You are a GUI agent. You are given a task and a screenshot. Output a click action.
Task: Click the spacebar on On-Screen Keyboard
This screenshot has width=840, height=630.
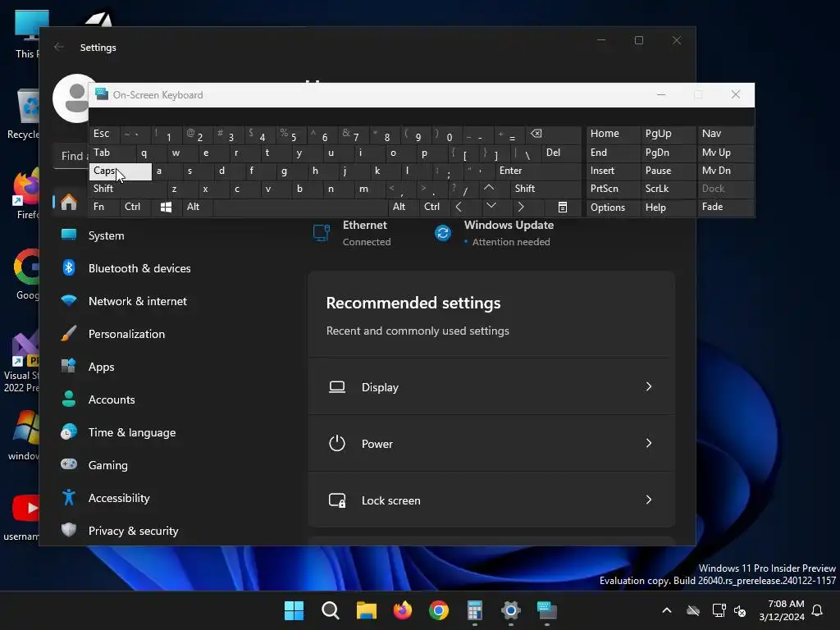(x=300, y=207)
